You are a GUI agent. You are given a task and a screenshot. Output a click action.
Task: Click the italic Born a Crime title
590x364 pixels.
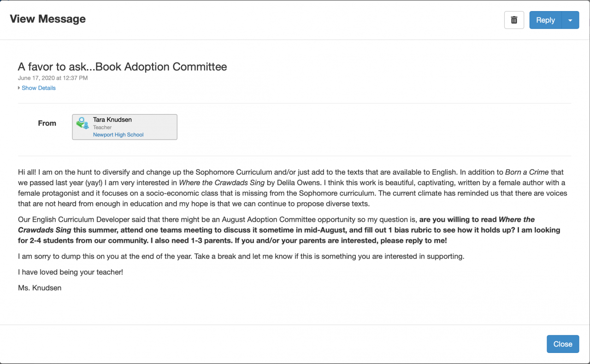(527, 172)
